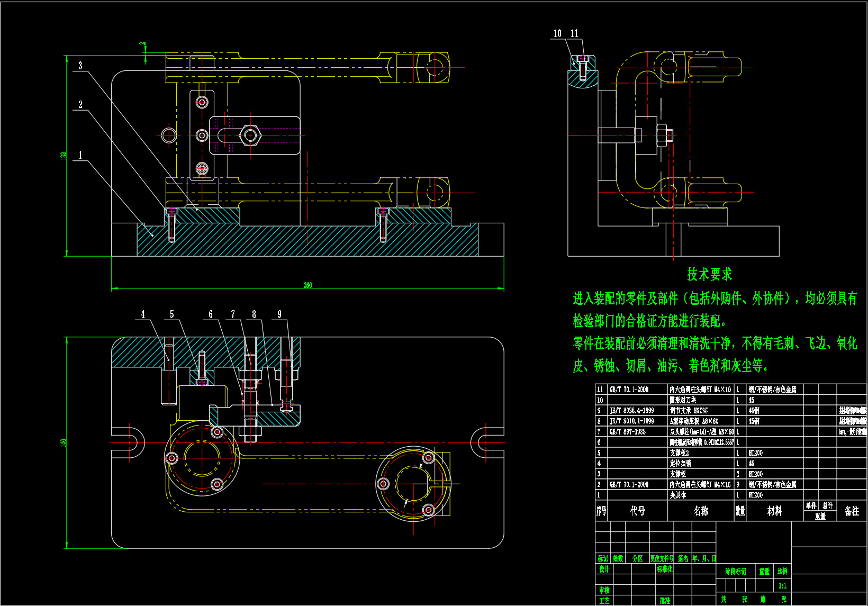Image resolution: width=868 pixels, height=606 pixels.
Task: Select balloon number 11 in side view
Action: click(x=574, y=34)
